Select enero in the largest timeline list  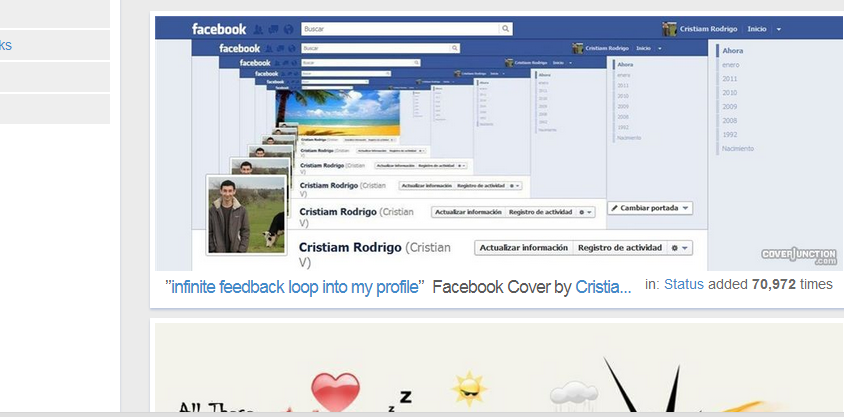click(x=730, y=65)
